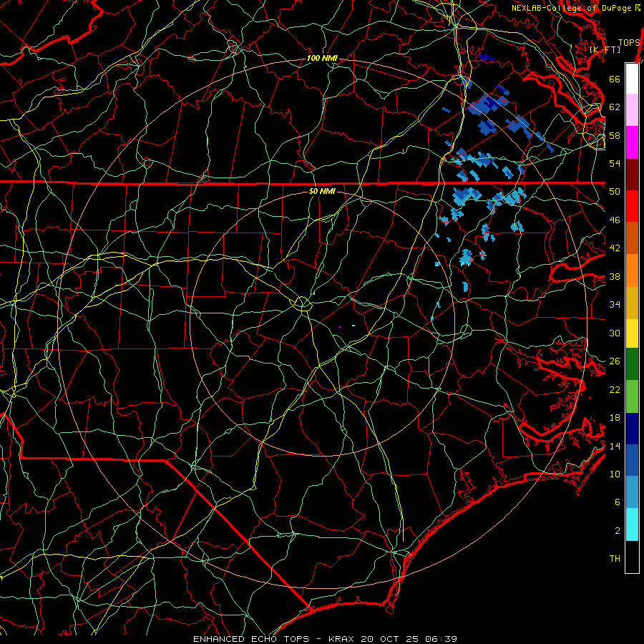Click the '54' legend value
Screen dimensions: 644x644
click(x=615, y=163)
